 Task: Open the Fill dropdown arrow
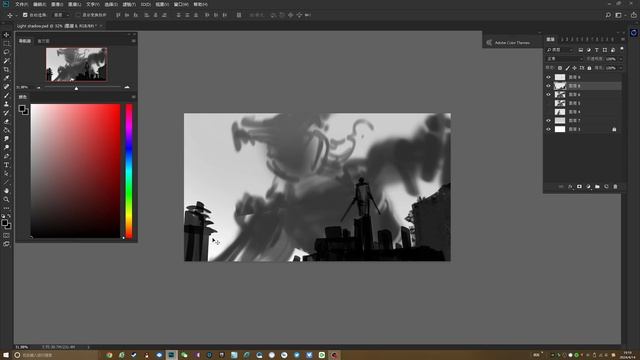coord(621,68)
